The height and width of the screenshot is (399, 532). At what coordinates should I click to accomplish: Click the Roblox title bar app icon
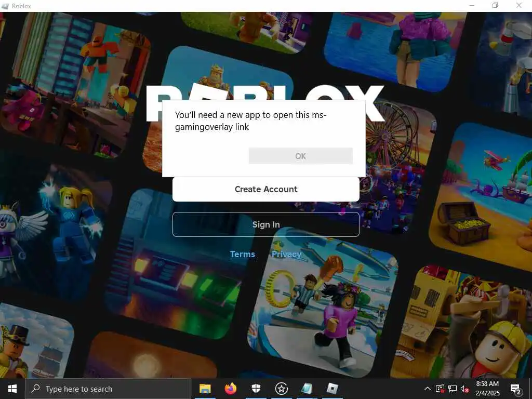[5, 6]
